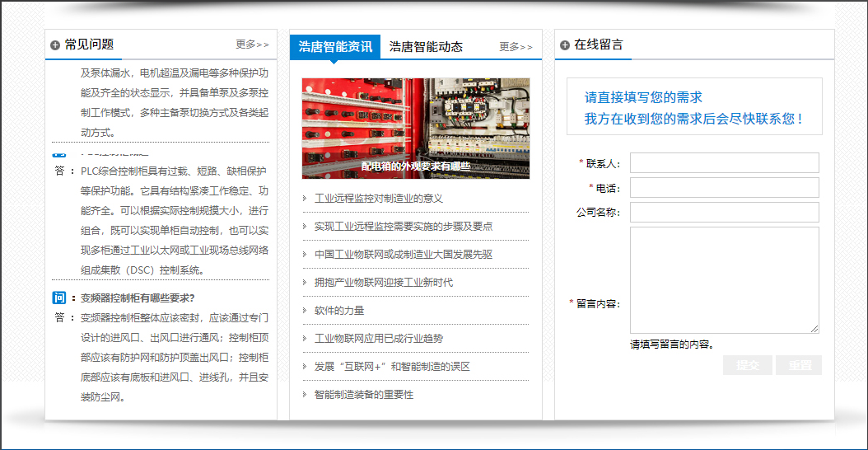
Task: Switch to the 浩唐智能动态 tab
Action: 426,47
